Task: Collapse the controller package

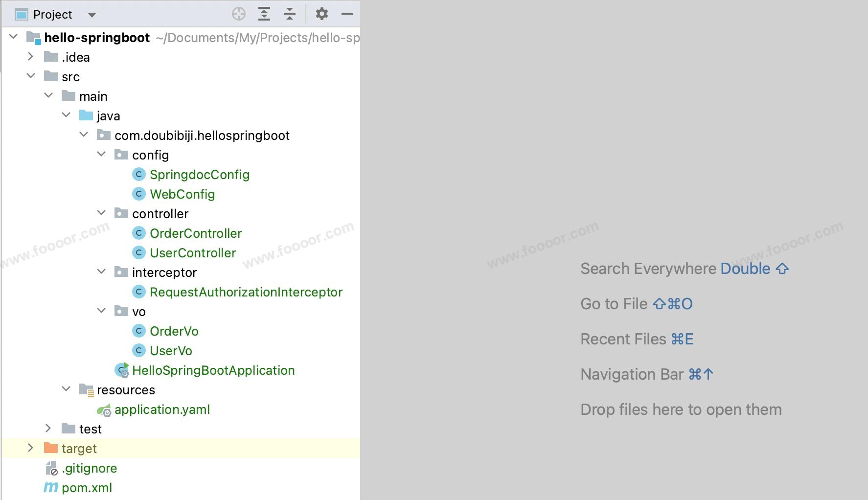Action: (x=101, y=213)
